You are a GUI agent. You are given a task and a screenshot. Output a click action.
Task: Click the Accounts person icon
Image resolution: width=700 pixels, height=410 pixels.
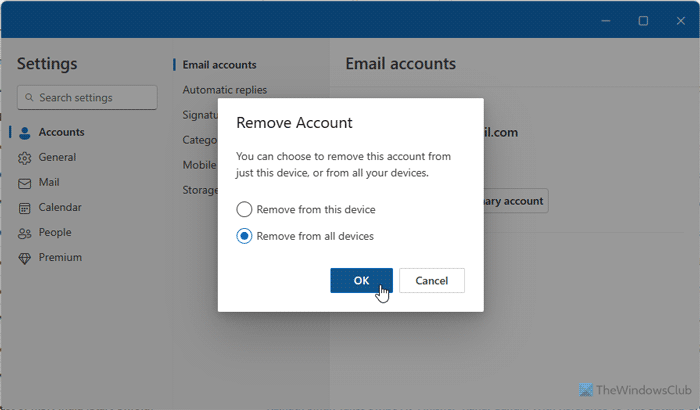click(25, 132)
